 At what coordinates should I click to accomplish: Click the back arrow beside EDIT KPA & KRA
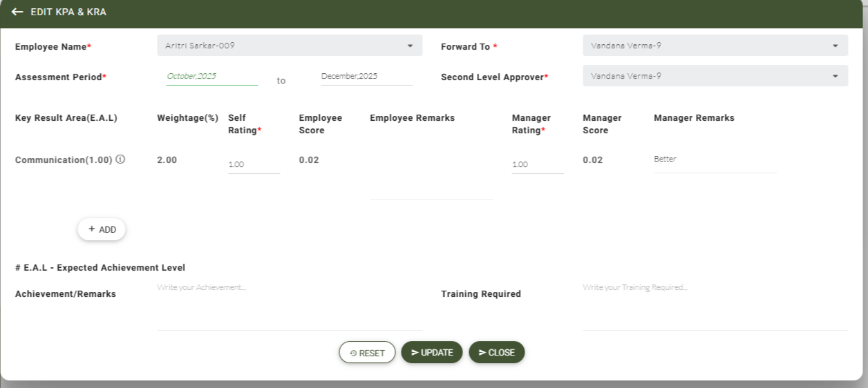17,12
